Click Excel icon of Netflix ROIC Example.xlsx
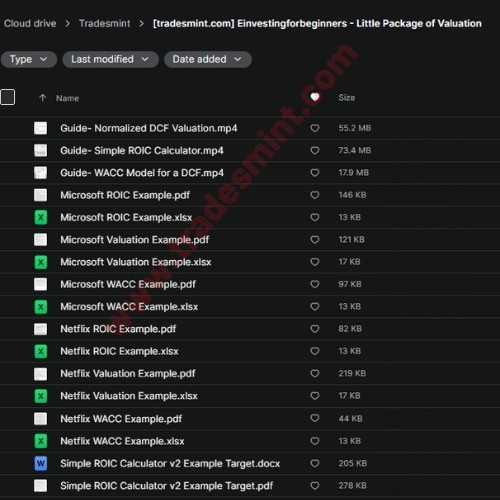Image resolution: width=500 pixels, height=500 pixels. tap(41, 351)
